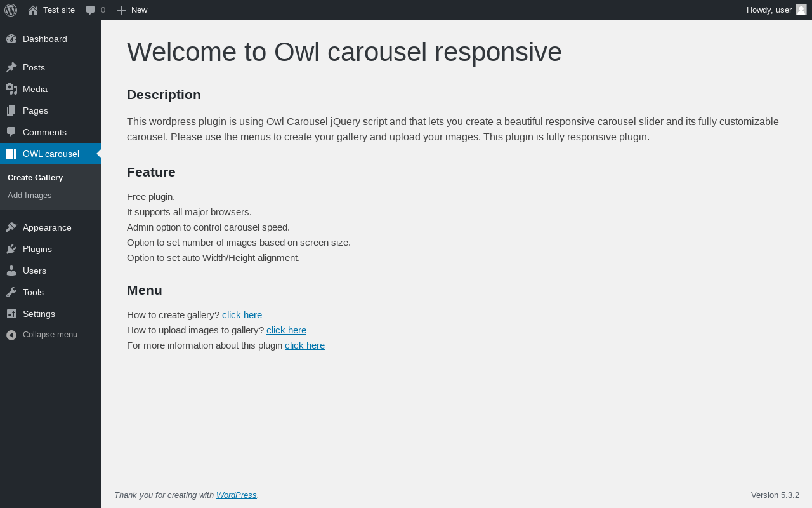
Task: Click the Collapse menu arrow icon
Action: [x=11, y=335]
